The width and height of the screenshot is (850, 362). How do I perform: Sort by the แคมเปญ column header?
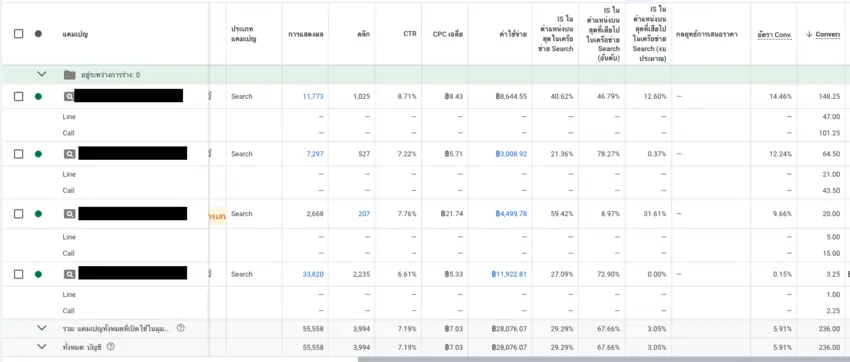pos(75,35)
